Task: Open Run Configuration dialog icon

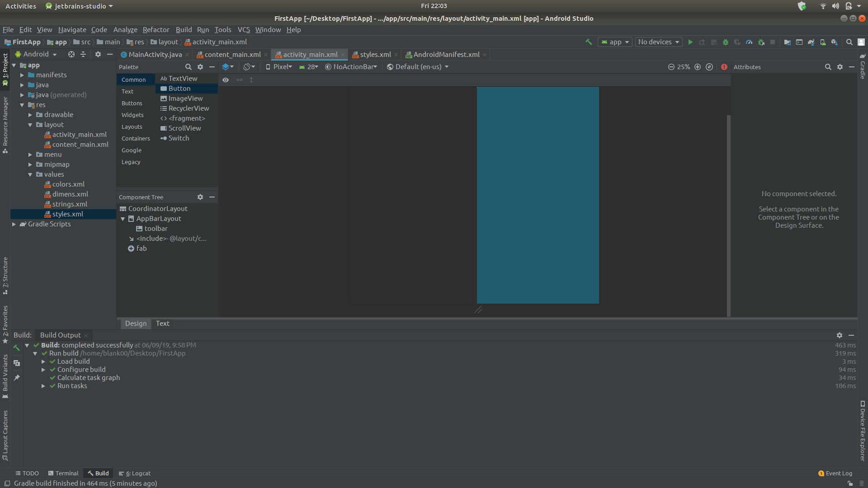Action: click(799, 42)
